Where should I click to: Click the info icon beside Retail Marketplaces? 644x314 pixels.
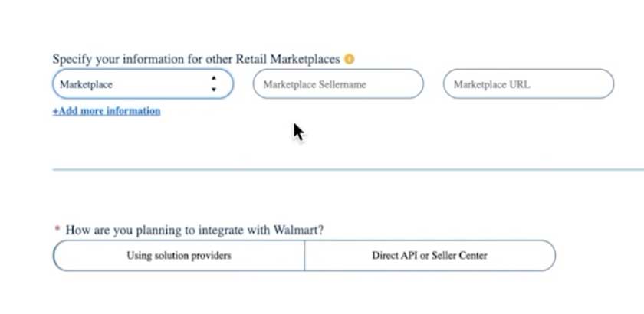(350, 59)
